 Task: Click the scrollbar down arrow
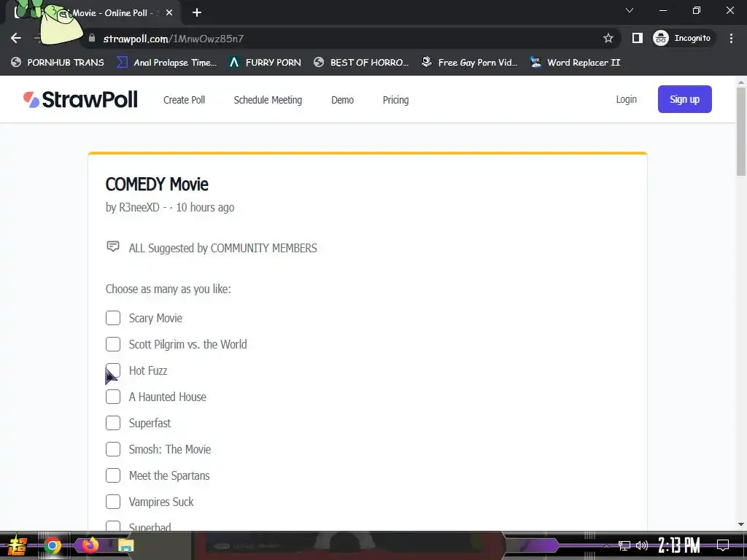pyautogui.click(x=741, y=524)
